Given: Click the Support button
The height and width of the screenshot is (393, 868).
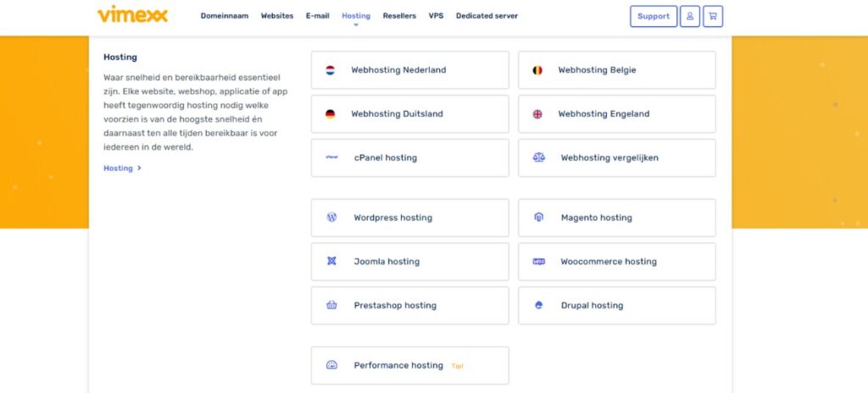Looking at the screenshot, I should tap(654, 16).
